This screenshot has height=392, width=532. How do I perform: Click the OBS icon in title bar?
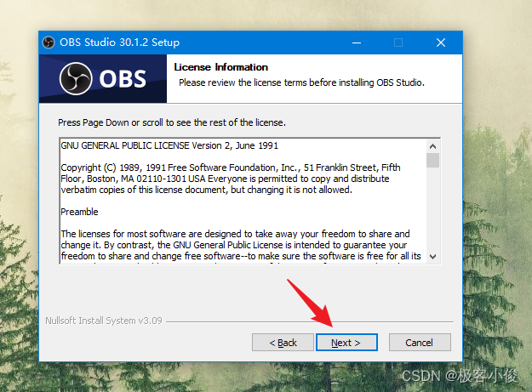[49, 43]
